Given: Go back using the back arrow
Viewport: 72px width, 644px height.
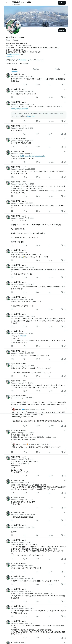Looking at the screenshot, I should (x=7, y=3).
